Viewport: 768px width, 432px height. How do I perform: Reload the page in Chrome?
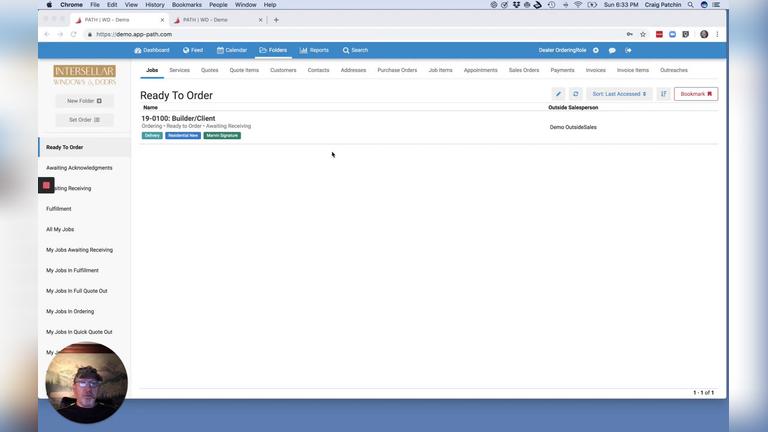pyautogui.click(x=73, y=34)
